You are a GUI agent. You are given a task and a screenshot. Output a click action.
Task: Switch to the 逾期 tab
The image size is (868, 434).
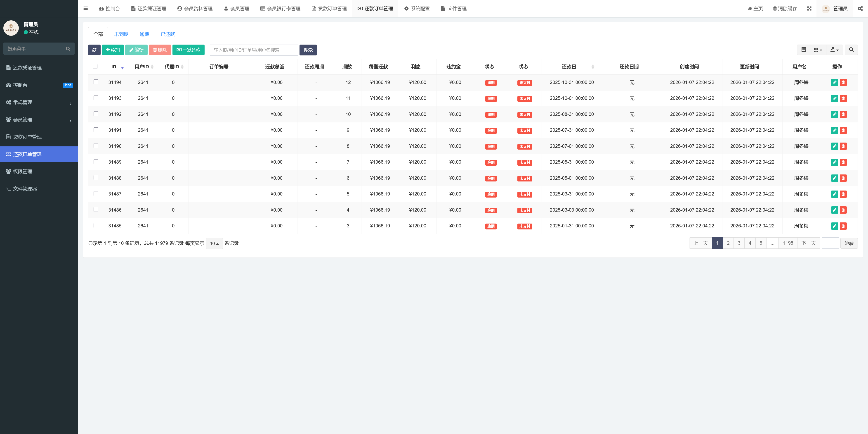[x=144, y=34]
